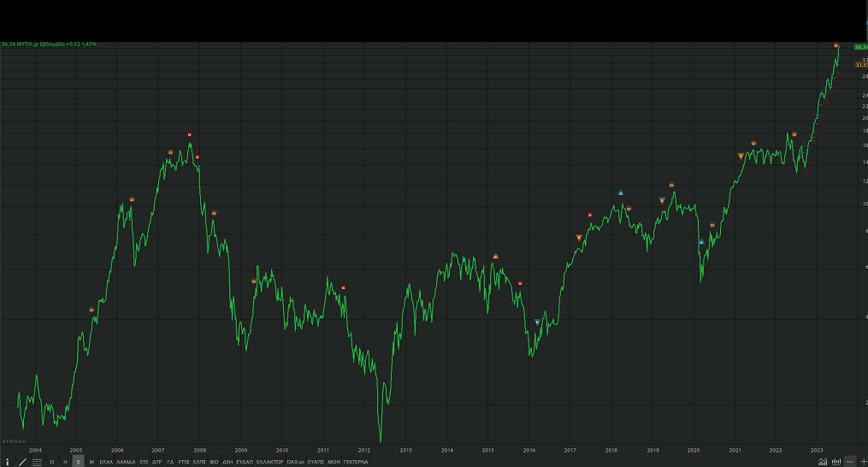Click the orange marker on the 2005 rally

coord(92,310)
